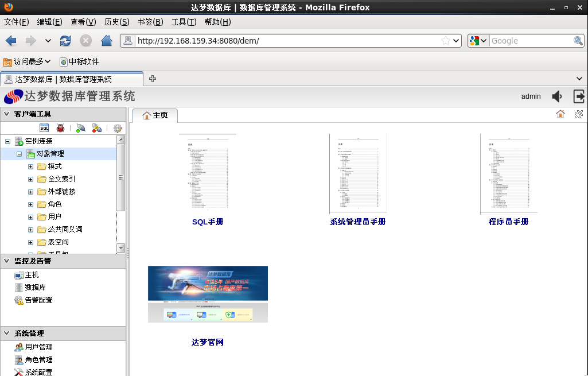Open the edit settings gear icon
Image resolution: width=588 pixels, height=376 pixels.
(x=117, y=127)
